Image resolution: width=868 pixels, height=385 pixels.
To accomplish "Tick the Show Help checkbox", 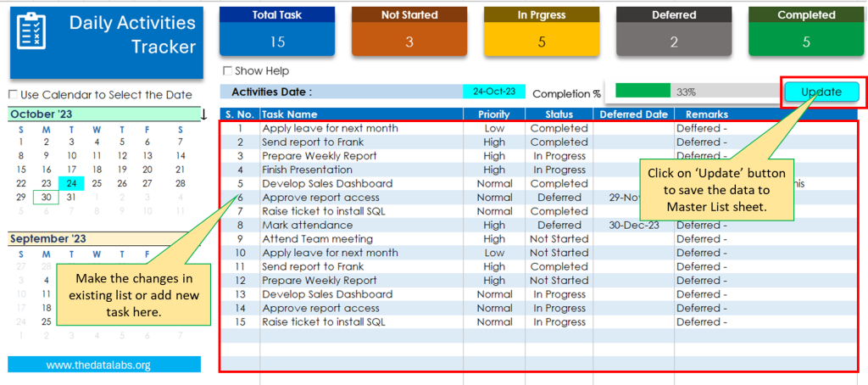I will coord(226,71).
